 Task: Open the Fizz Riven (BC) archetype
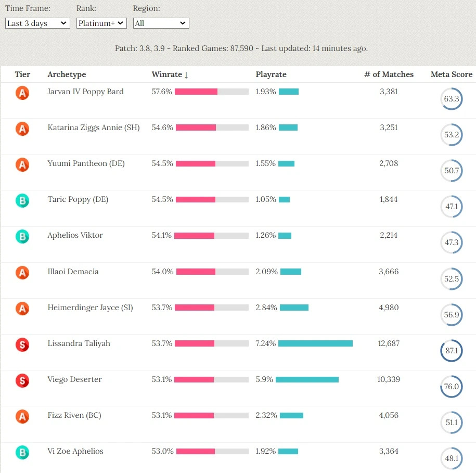click(74, 415)
